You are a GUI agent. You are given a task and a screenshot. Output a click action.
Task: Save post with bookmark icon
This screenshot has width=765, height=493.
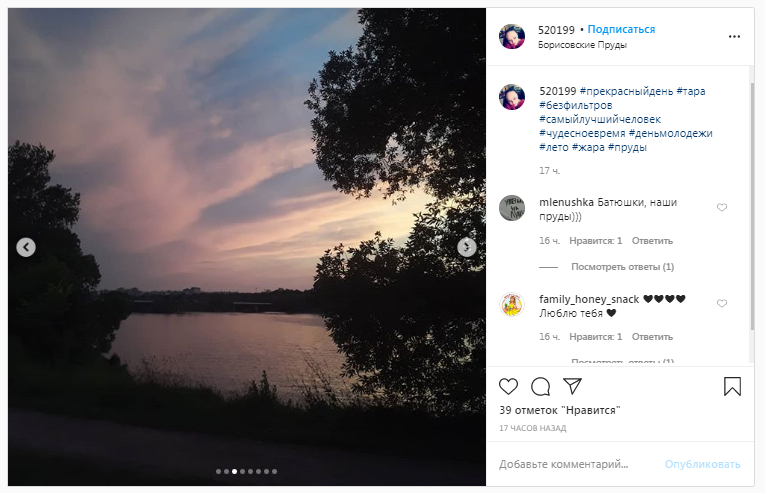click(732, 386)
